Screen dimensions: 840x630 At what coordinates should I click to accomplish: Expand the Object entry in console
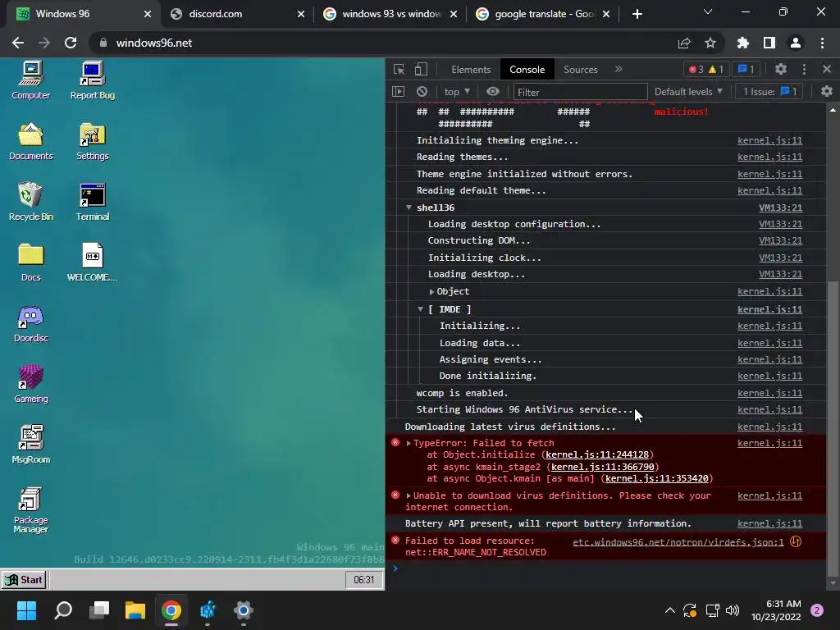431,291
